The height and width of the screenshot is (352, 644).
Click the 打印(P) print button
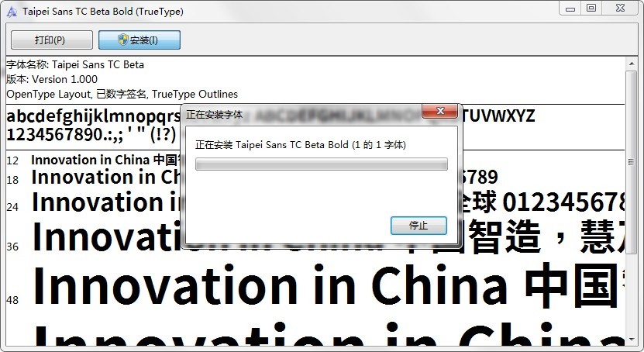click(52, 40)
